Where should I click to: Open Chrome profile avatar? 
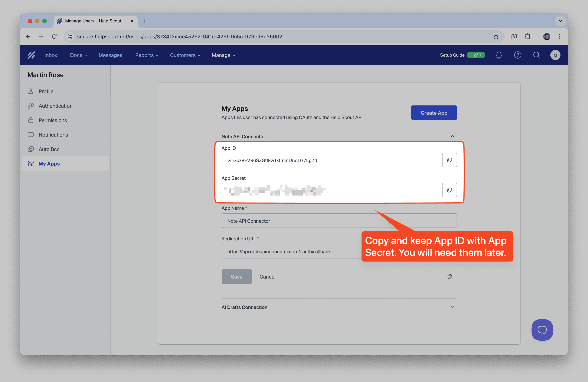pyautogui.click(x=547, y=37)
